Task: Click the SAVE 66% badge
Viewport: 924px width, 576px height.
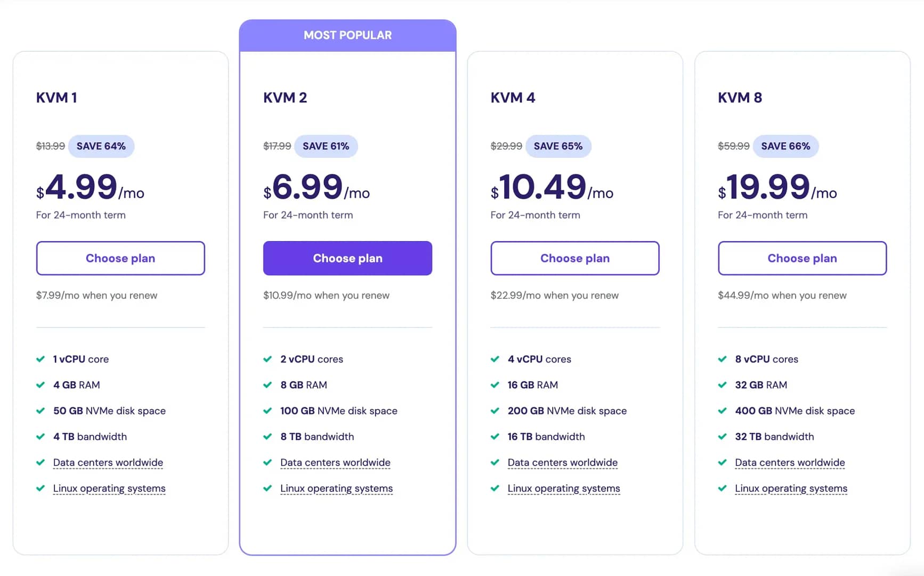Action: 785,146
